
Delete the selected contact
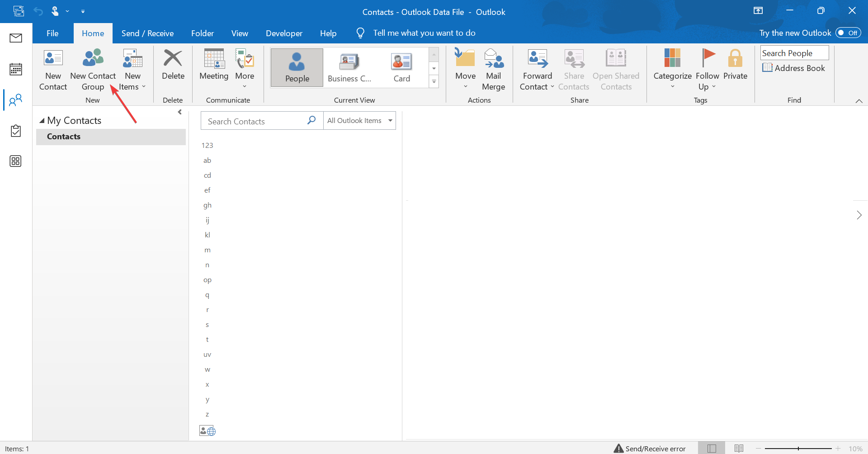point(173,65)
